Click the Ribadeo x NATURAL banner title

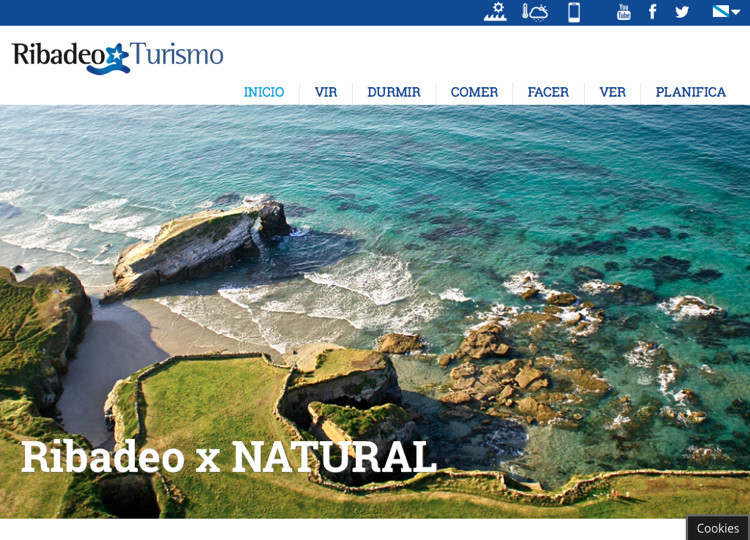pos(229,457)
